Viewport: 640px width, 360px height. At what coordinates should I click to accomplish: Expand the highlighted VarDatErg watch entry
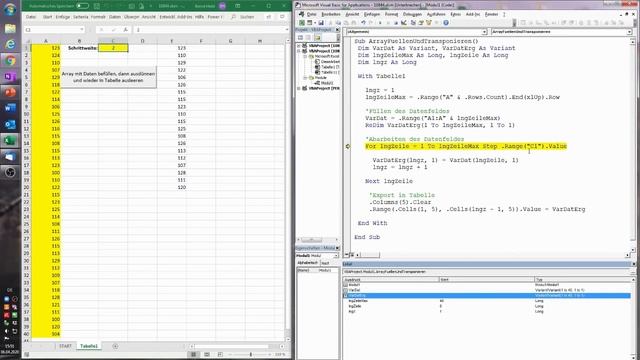pyautogui.click(x=346, y=296)
